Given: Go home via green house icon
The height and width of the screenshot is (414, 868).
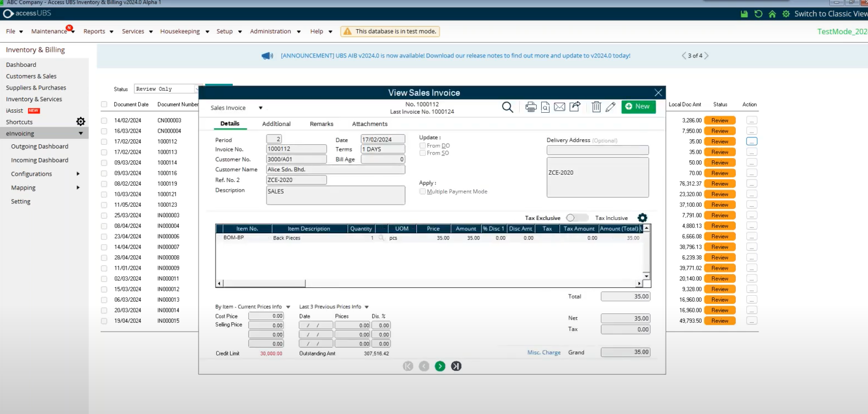Looking at the screenshot, I should (772, 14).
